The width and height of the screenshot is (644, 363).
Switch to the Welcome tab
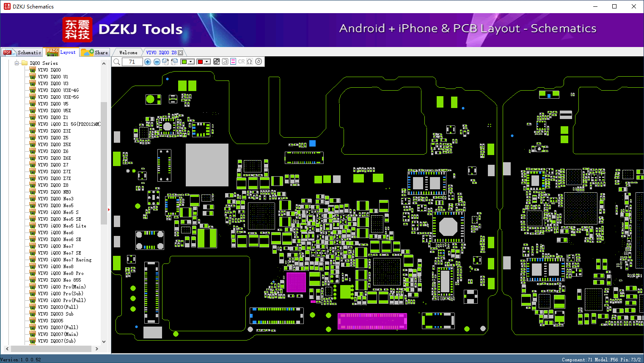(x=128, y=53)
